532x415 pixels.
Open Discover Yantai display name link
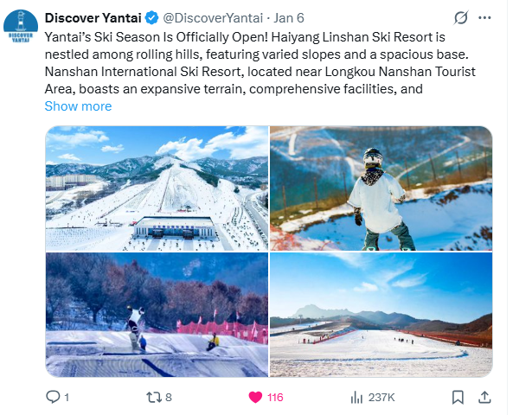point(93,18)
